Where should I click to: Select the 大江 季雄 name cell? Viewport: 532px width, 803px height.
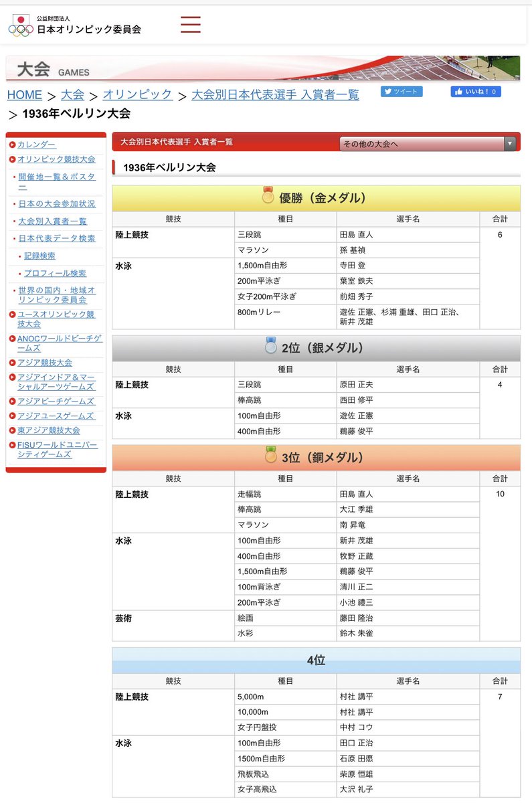(x=408, y=510)
